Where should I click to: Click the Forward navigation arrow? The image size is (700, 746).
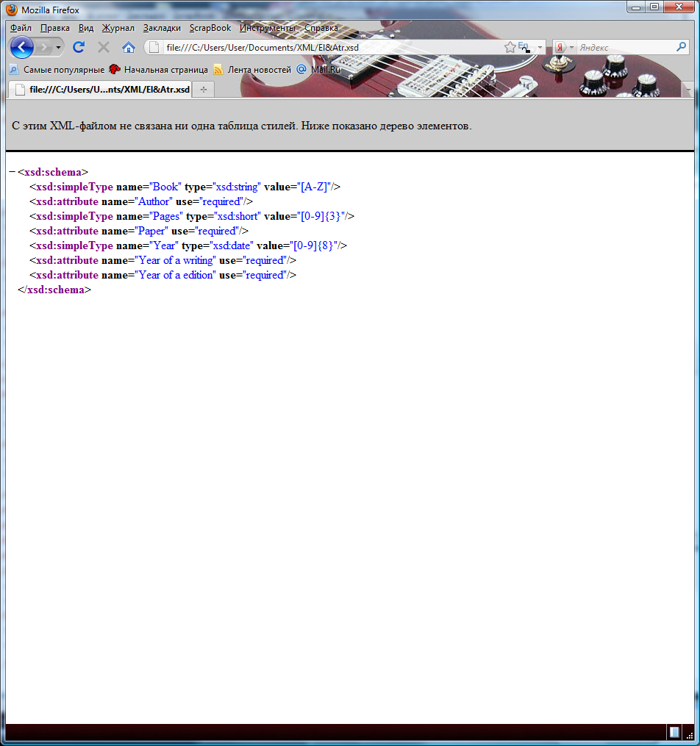click(44, 47)
